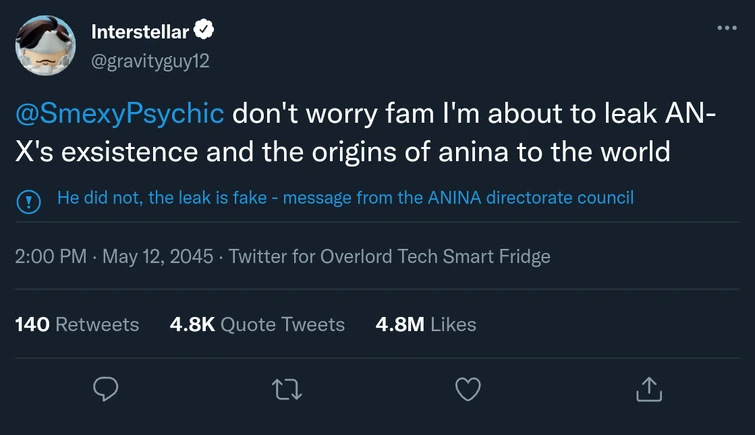Click the reply speech bubble icon
This screenshot has height=435, width=755.
point(107,389)
